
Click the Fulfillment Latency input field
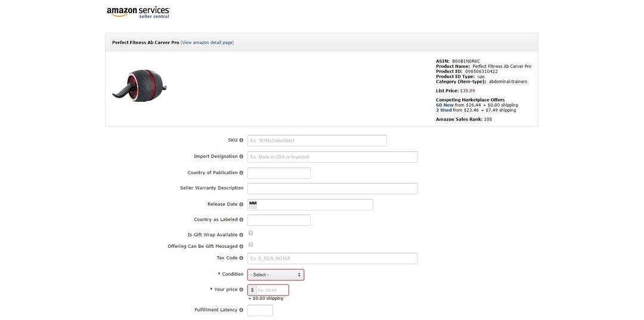tap(260, 310)
